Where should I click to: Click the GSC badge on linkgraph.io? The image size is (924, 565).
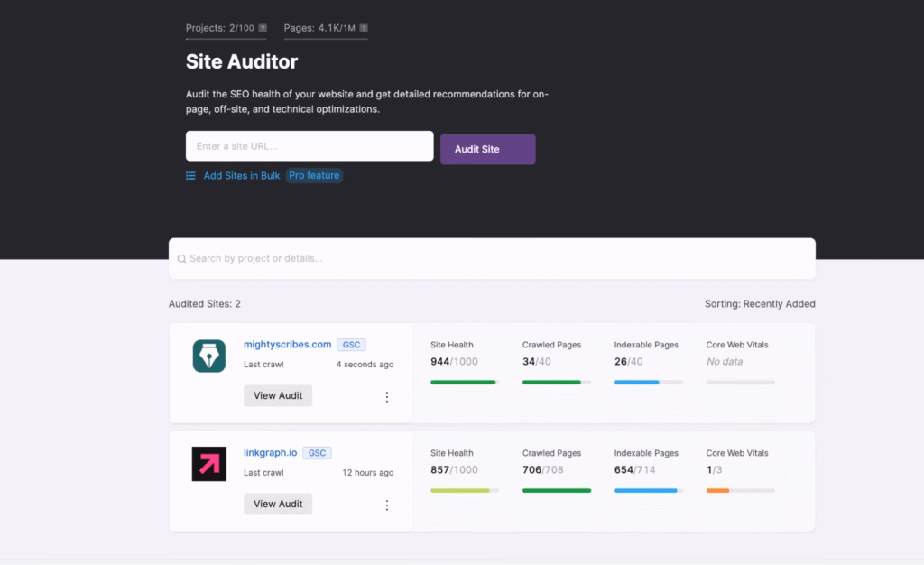(317, 452)
